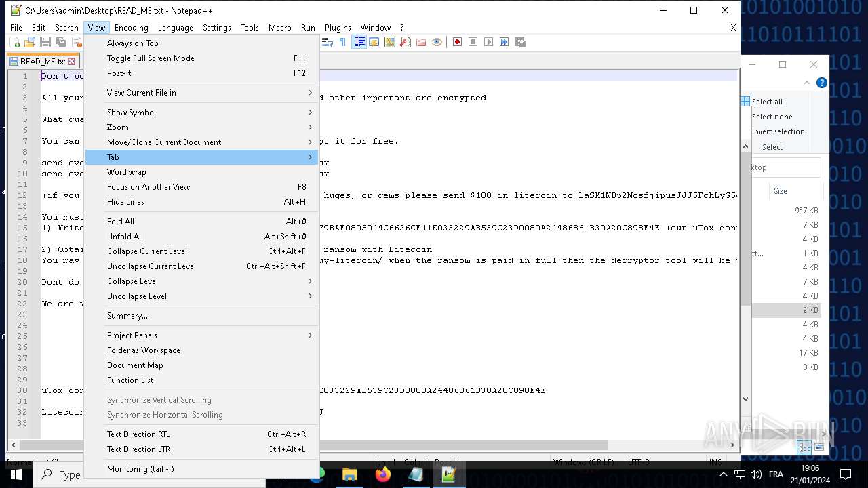Click the Save Recorded Macro icon
Viewport: 868px width, 488px height.
(x=520, y=42)
